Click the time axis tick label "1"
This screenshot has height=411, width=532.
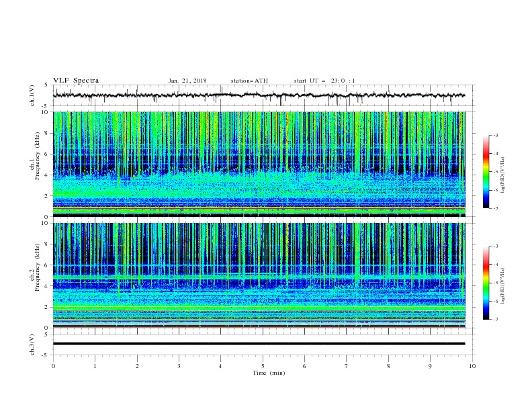coord(95,366)
